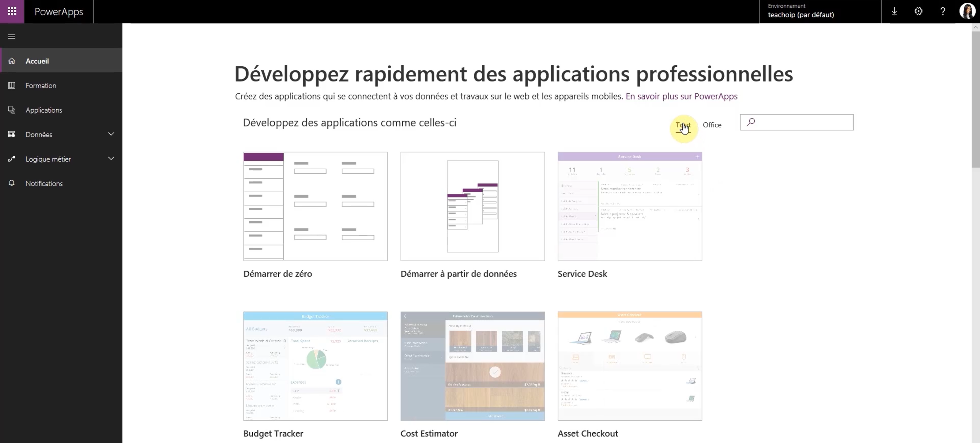Open the app launcher waffle icon

pos(12,11)
